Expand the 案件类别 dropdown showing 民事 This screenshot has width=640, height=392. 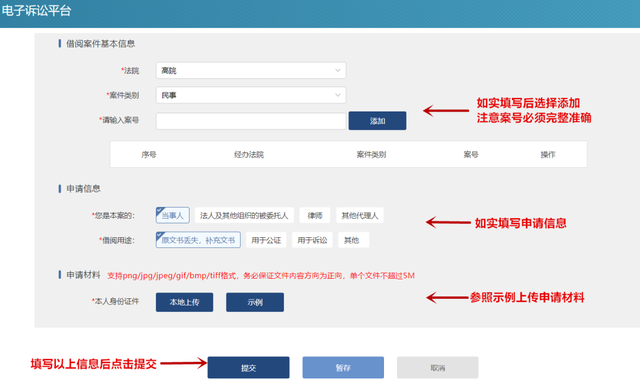(251, 95)
